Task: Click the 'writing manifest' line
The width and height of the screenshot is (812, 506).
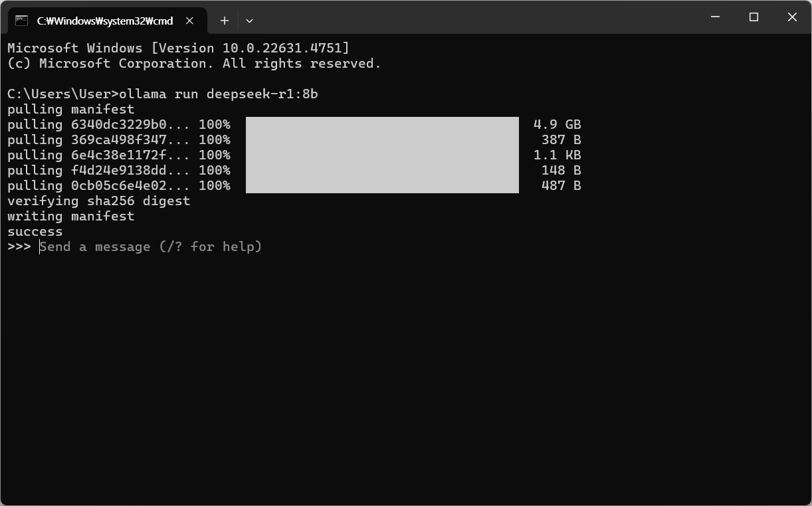Action: [x=71, y=216]
